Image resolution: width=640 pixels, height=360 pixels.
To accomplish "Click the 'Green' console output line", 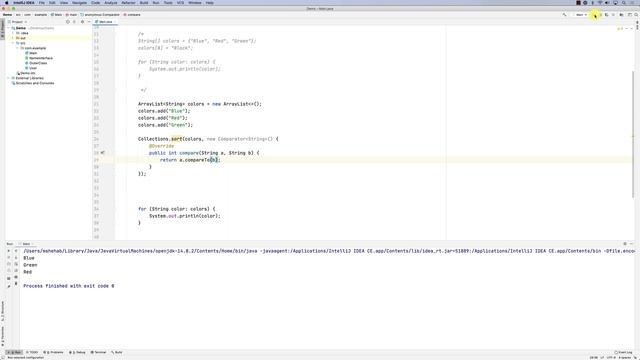I will tap(30, 265).
